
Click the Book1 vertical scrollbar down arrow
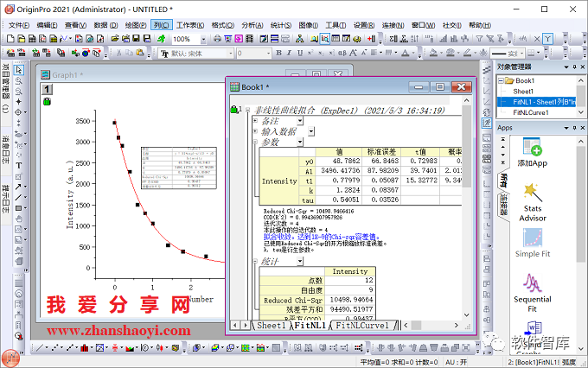[466, 315]
